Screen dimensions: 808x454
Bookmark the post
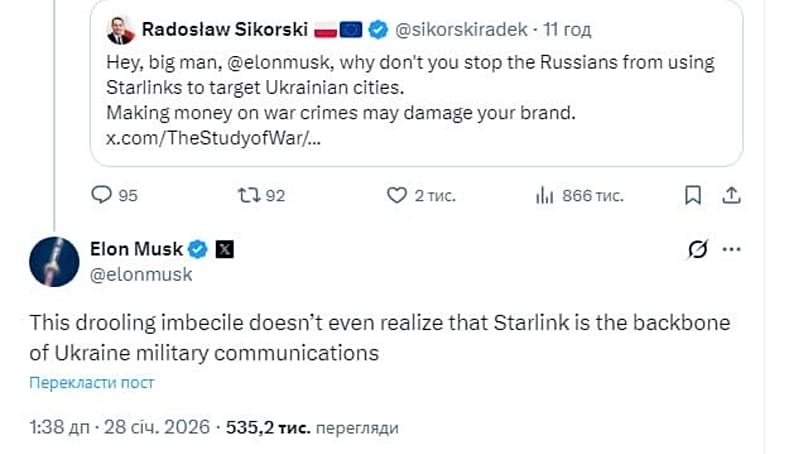(x=693, y=194)
